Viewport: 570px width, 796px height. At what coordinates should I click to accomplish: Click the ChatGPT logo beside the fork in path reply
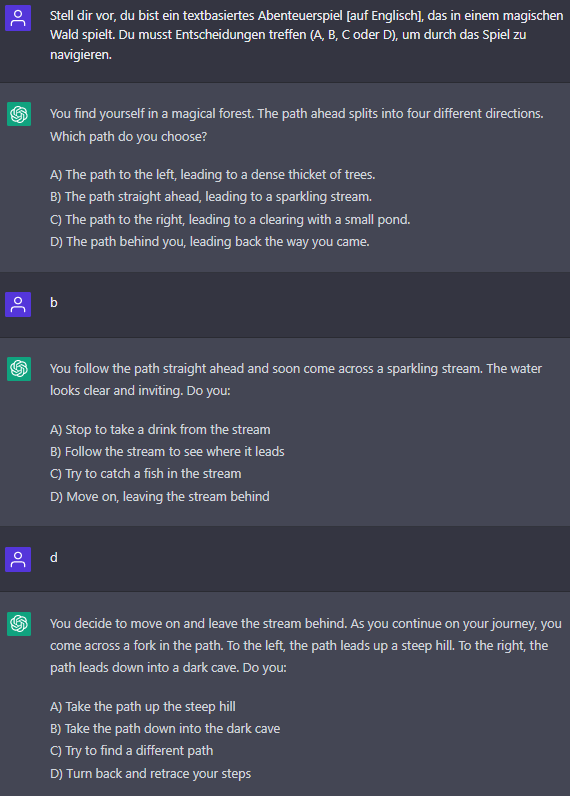(x=19, y=623)
